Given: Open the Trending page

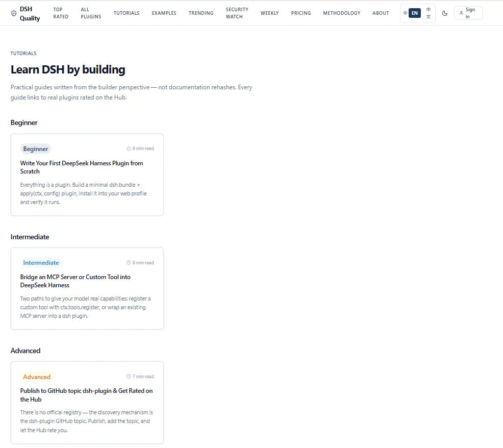Looking at the screenshot, I should [x=201, y=13].
